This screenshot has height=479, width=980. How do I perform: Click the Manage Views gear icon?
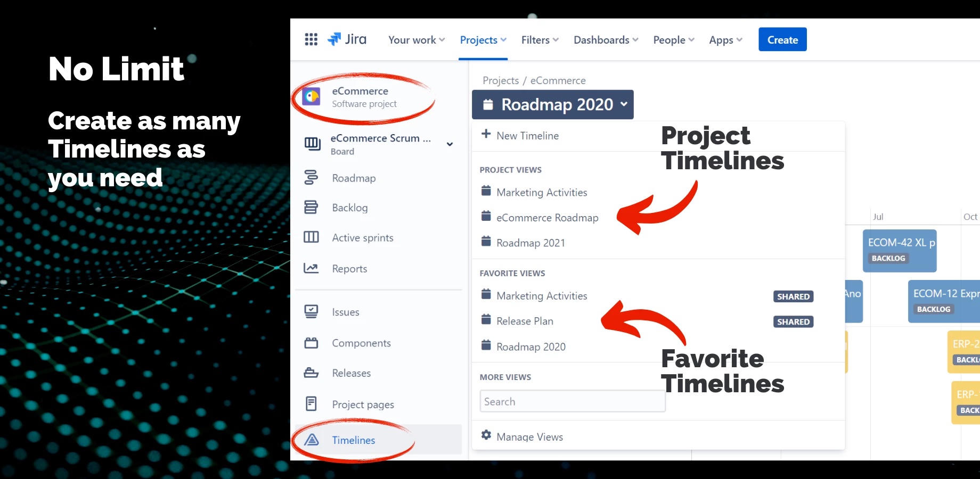[x=486, y=435]
